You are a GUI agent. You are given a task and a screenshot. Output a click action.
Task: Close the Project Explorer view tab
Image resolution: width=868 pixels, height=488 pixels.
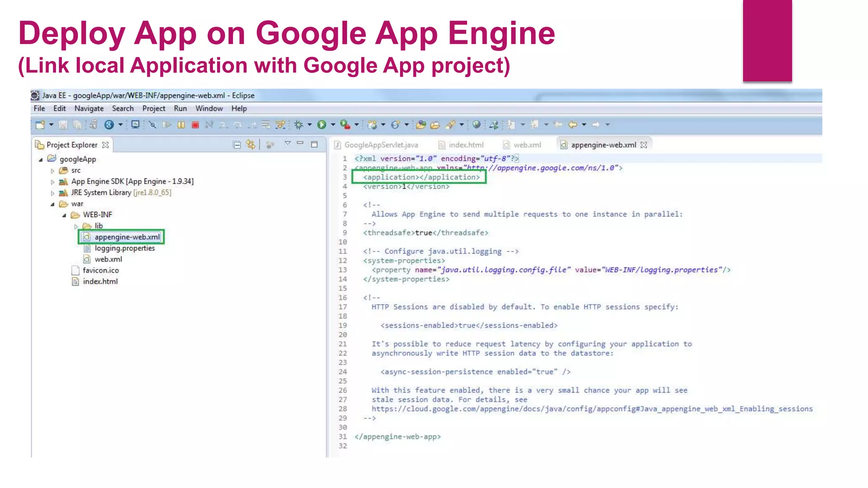pos(106,145)
